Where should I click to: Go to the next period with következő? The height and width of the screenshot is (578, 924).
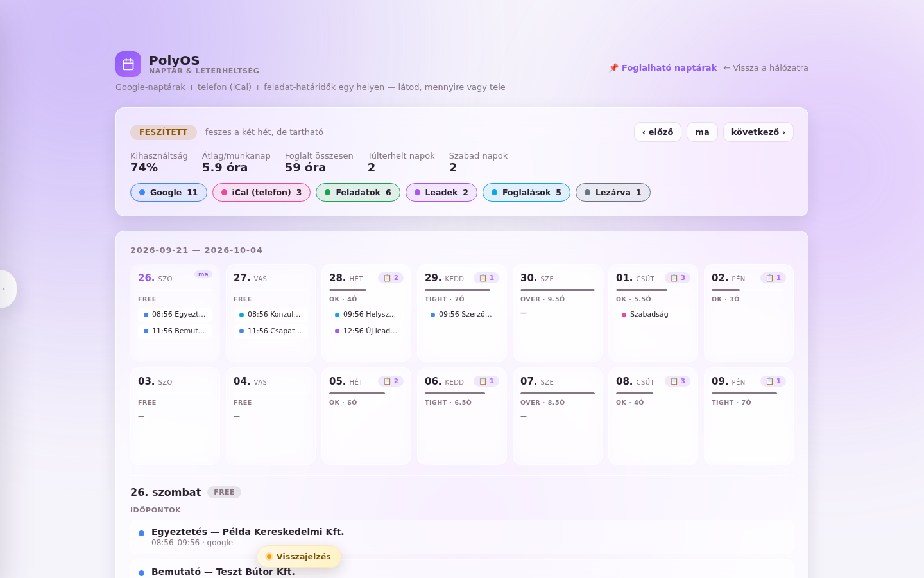(x=758, y=132)
